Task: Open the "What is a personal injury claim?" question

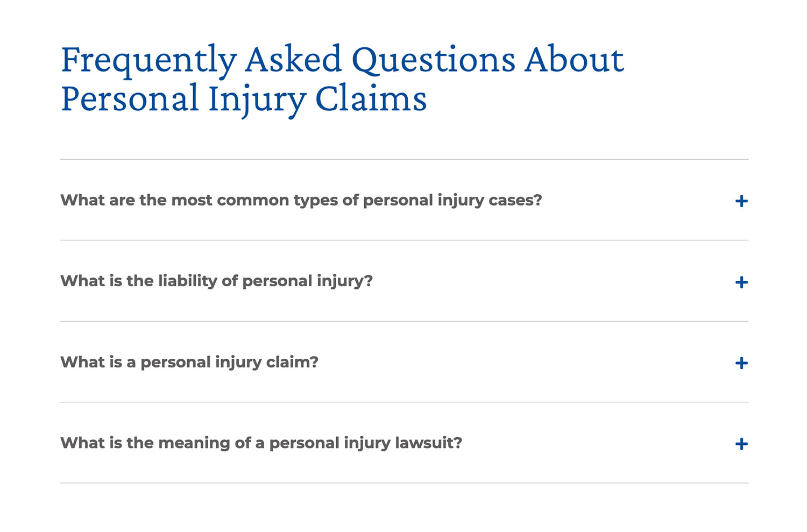Action: click(189, 362)
